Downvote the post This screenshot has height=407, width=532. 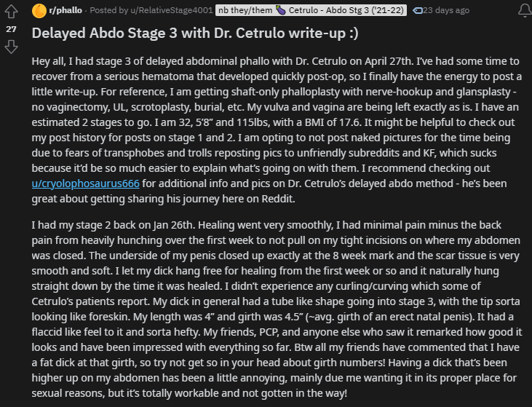coord(11,47)
